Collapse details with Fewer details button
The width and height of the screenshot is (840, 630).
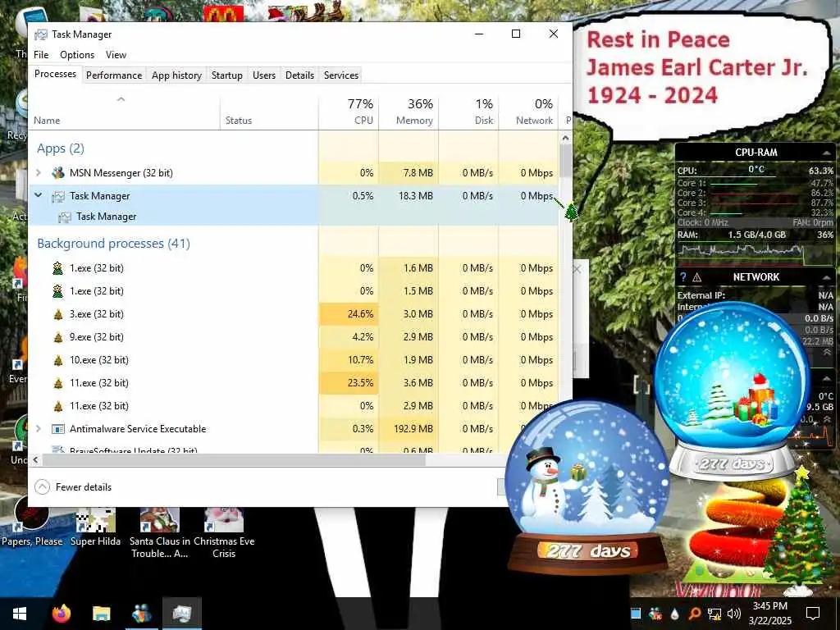(73, 487)
